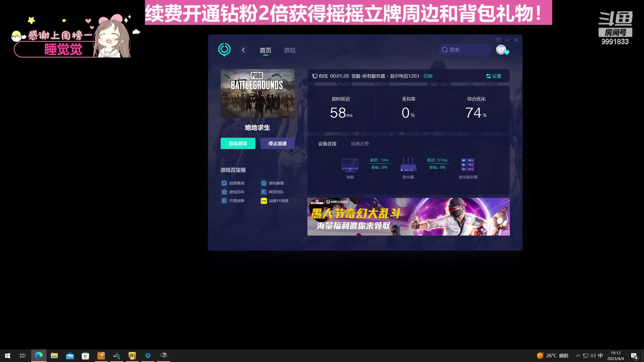Viewport: 644px width, 362px height.
Task: Click the PUBG Battlegrounds game cover
Action: [x=258, y=94]
